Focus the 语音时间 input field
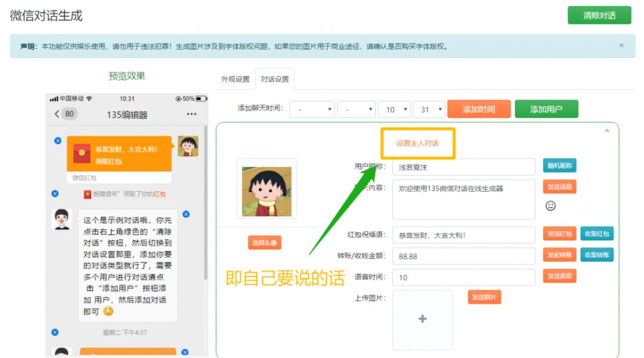Image resolution: width=644 pixels, height=358 pixels. click(x=464, y=277)
